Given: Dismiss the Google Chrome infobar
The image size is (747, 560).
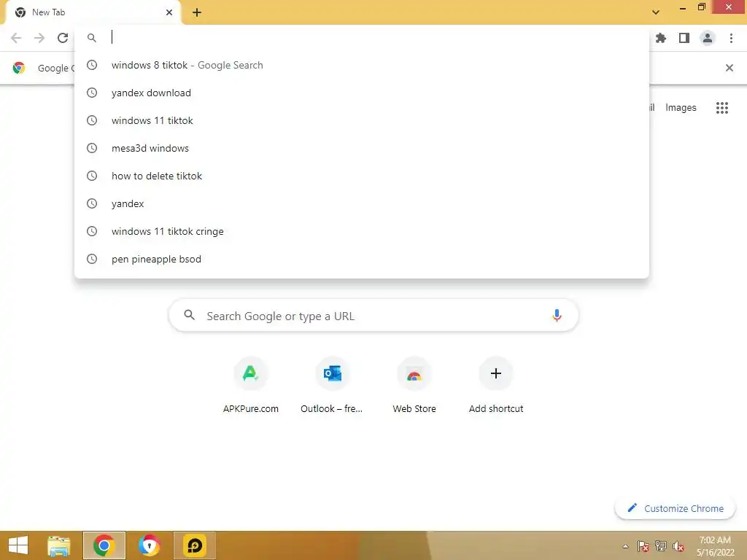Looking at the screenshot, I should [729, 68].
